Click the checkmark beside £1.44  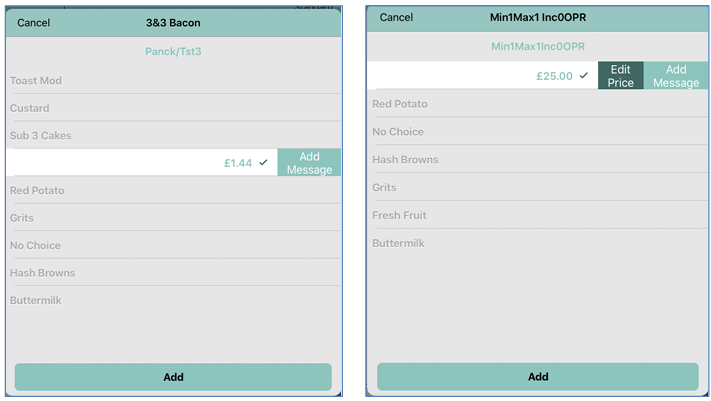(263, 162)
